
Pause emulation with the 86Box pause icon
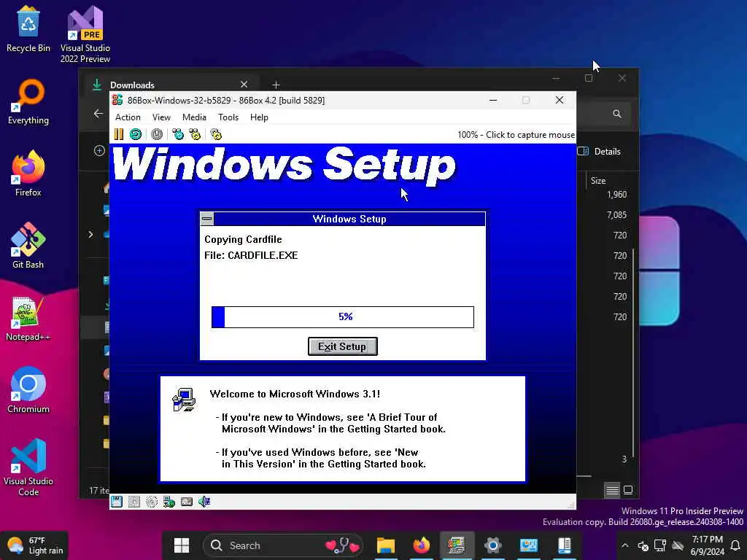point(119,134)
